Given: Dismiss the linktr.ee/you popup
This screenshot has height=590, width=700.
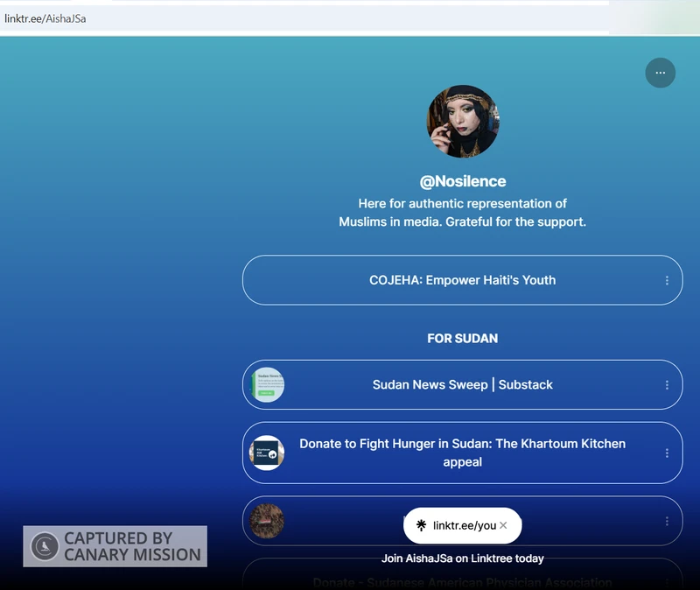Looking at the screenshot, I should [503, 525].
